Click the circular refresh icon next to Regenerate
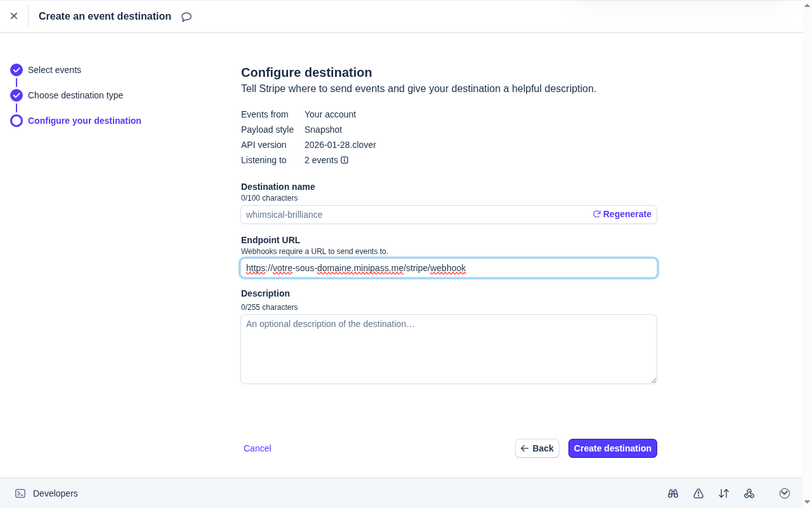Screen dimensions: 812x508 coord(596,214)
